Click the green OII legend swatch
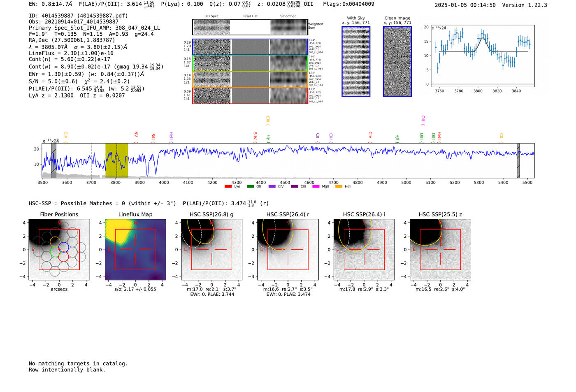 pos(250,187)
